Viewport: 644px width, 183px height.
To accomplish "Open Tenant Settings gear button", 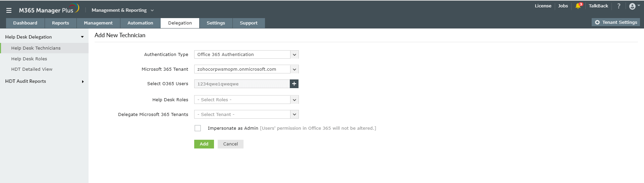I will click(x=616, y=22).
